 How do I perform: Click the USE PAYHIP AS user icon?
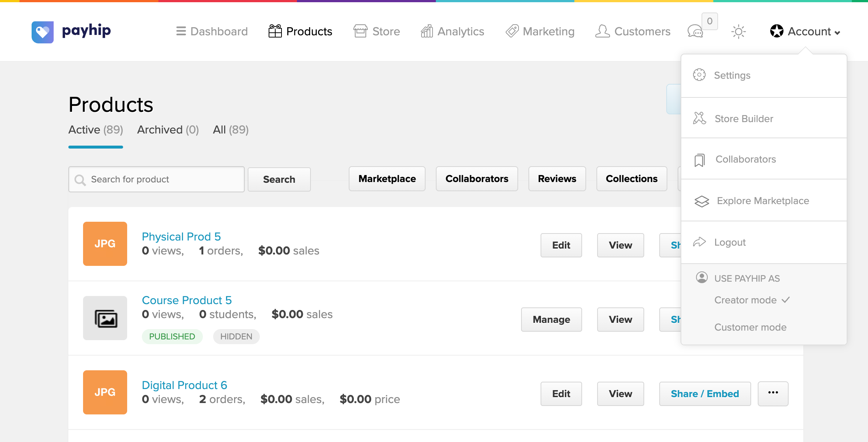coord(702,277)
